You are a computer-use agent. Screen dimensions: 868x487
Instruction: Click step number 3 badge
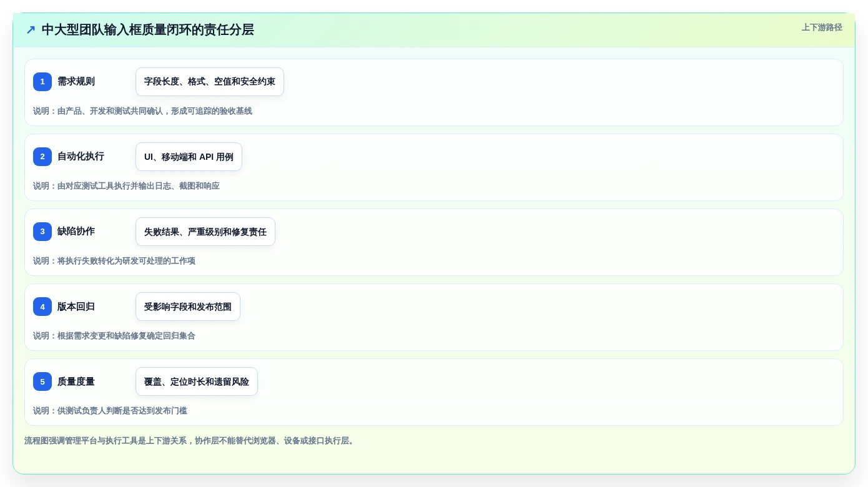click(x=42, y=232)
